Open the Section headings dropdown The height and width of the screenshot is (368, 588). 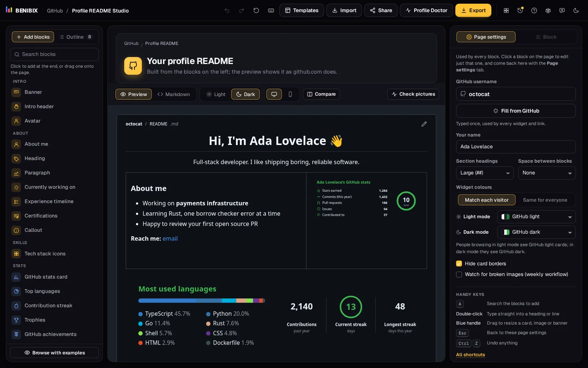[x=485, y=173]
